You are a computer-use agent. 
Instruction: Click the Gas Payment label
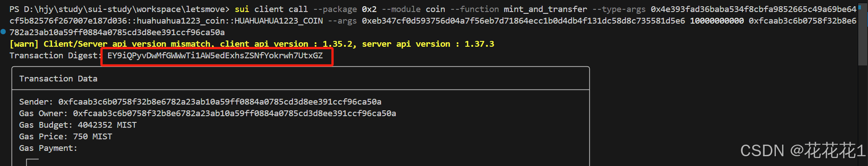tap(48, 148)
